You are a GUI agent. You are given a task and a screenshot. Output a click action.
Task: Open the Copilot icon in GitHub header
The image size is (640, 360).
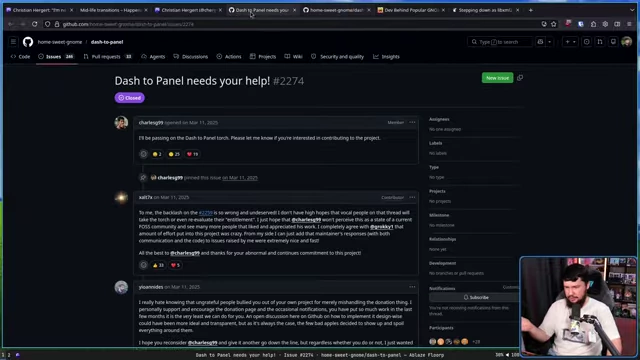(540, 42)
